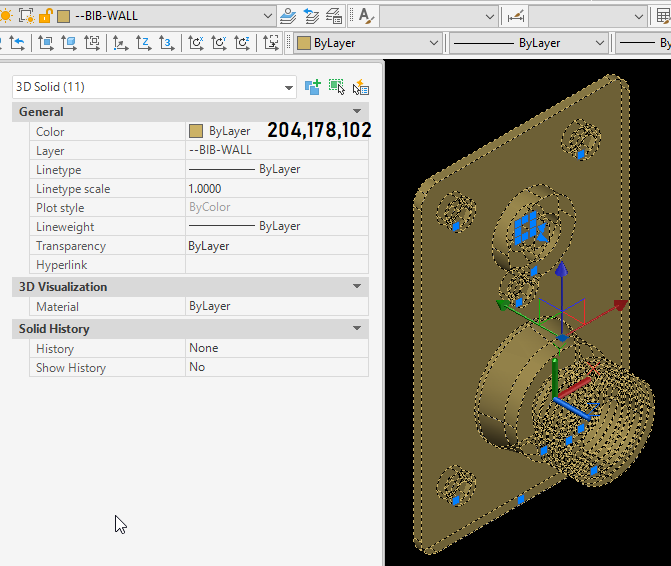
Task: Click the empty Hyperlink value field
Action: [277, 265]
